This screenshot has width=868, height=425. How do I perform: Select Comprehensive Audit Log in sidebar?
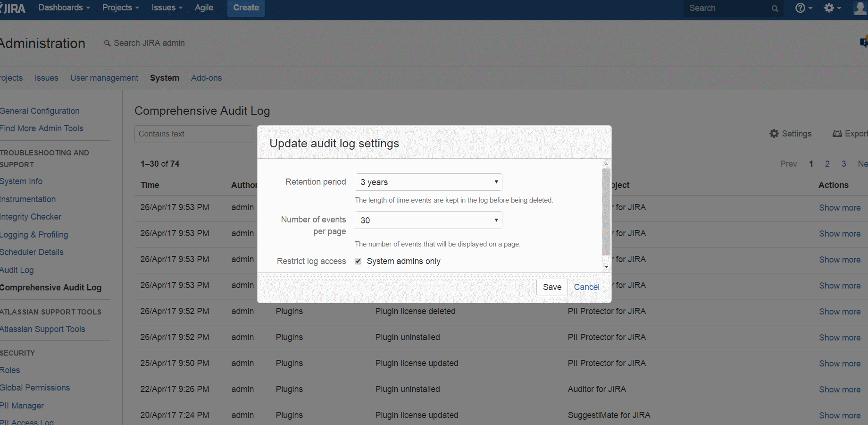click(x=50, y=288)
